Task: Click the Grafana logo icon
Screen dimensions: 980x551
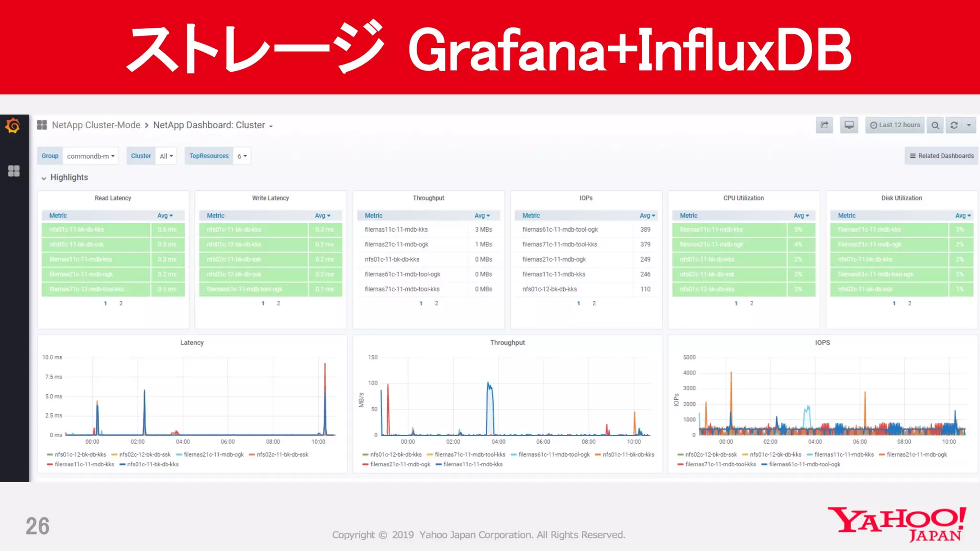Action: pos(13,126)
